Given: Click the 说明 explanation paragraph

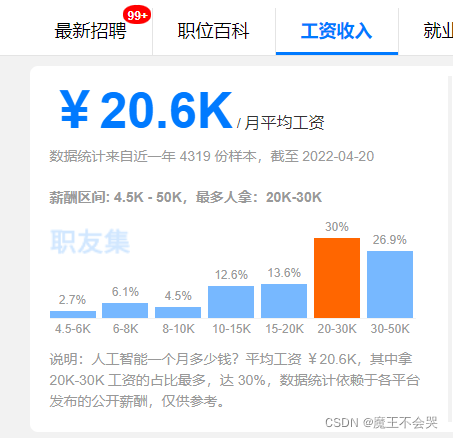Looking at the screenshot, I should [235, 380].
